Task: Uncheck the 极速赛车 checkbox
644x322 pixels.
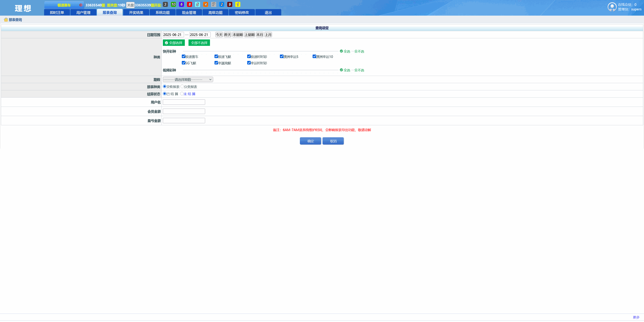Action: coord(183,57)
